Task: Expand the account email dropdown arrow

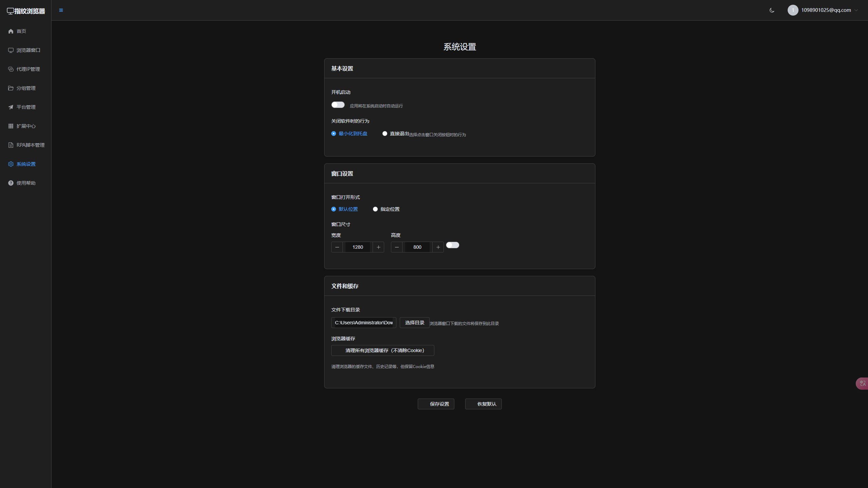Action: click(856, 10)
